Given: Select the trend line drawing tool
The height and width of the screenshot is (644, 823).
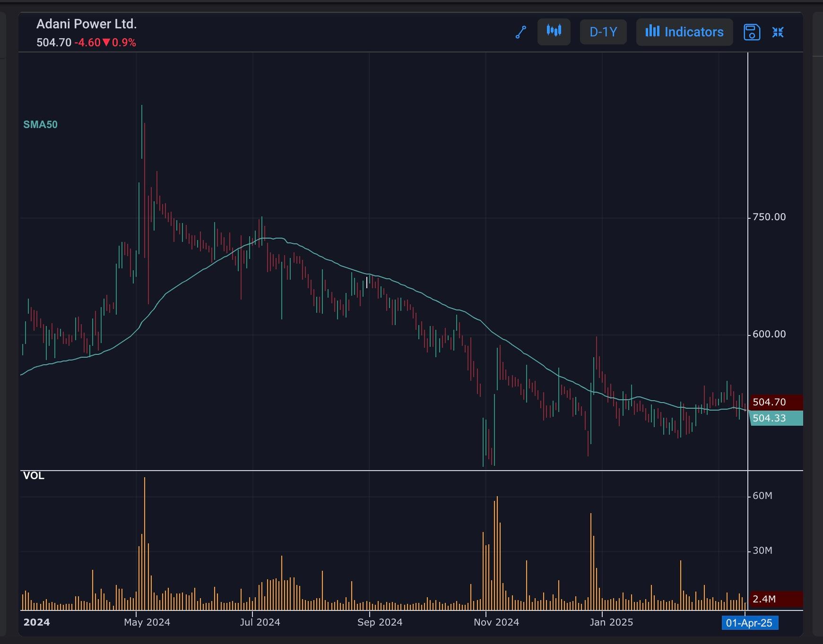Looking at the screenshot, I should (x=521, y=32).
